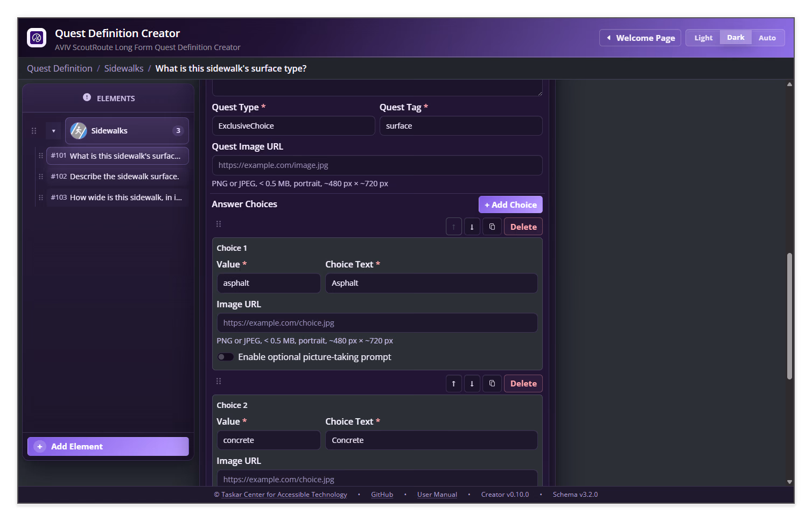Click the Sidewalks walking-person icon
Image resolution: width=812 pixels, height=521 pixels.
(79, 131)
